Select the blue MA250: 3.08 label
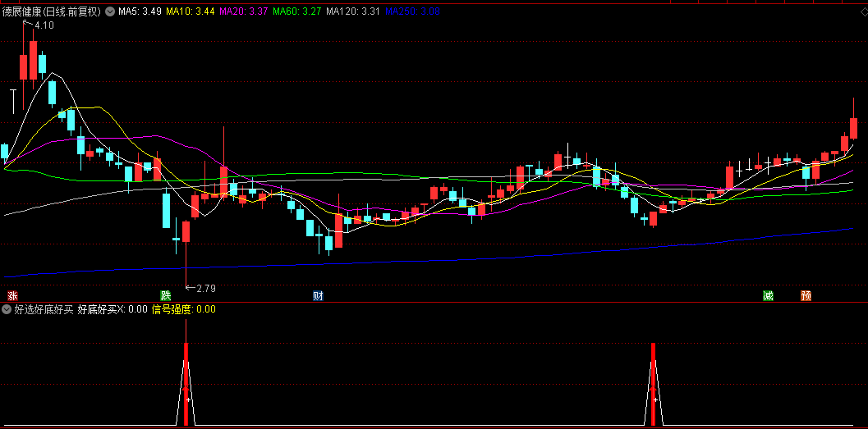Viewport: 868px width, 429px height. (412, 11)
